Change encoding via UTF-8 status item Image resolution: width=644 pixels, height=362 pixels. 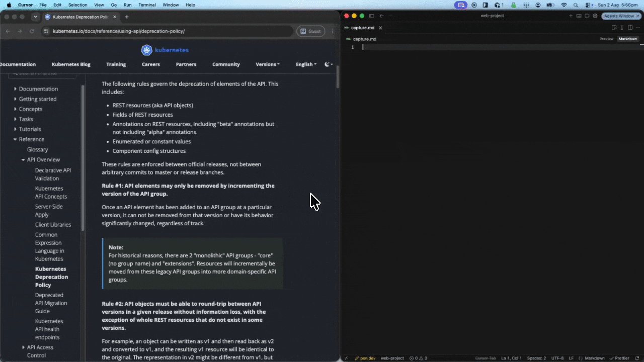557,358
